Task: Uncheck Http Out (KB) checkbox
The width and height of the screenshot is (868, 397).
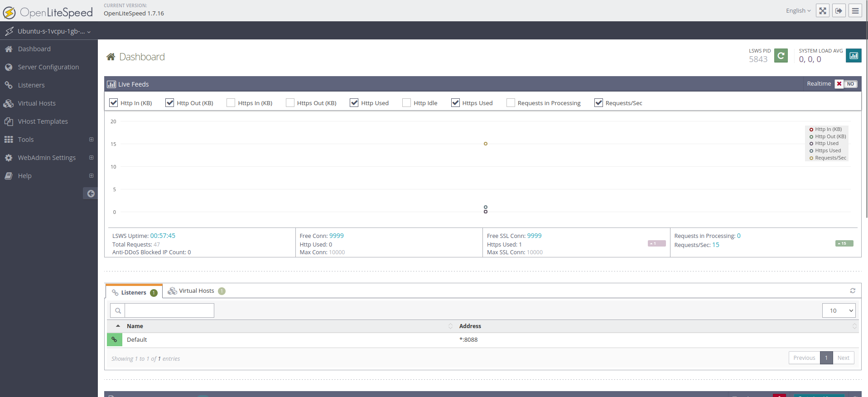Action: [170, 103]
